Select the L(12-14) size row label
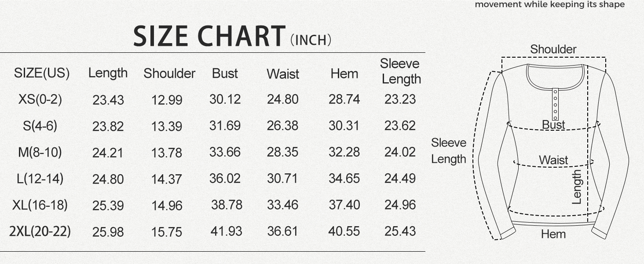This screenshot has height=264, width=644. pyautogui.click(x=40, y=179)
